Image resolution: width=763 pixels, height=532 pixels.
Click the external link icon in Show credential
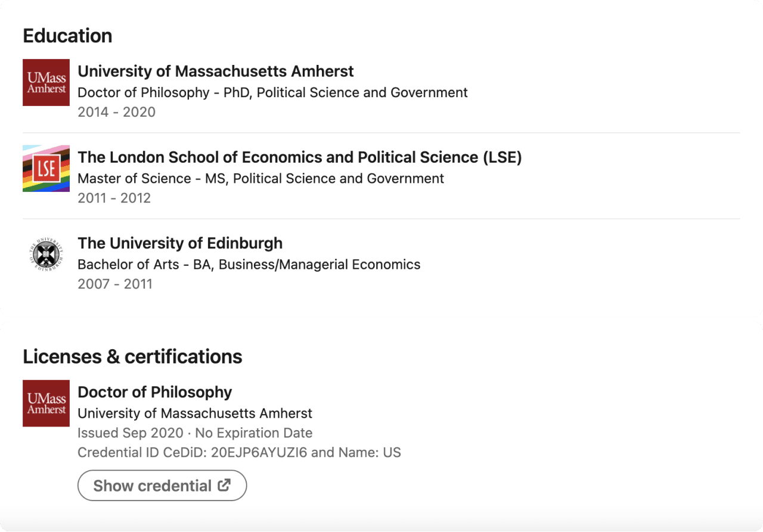point(224,485)
